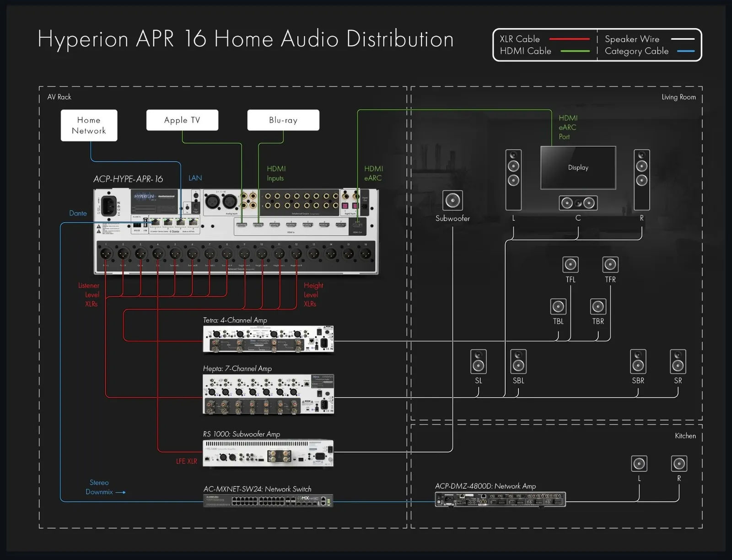
Task: Click the 'Height Level XLRs' label
Action: point(313,294)
